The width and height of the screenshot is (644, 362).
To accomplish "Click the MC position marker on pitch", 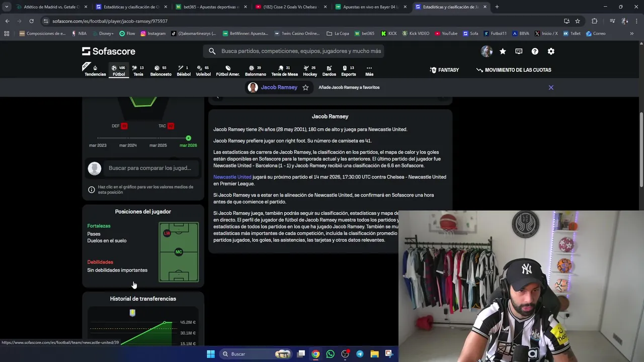I will point(179,252).
